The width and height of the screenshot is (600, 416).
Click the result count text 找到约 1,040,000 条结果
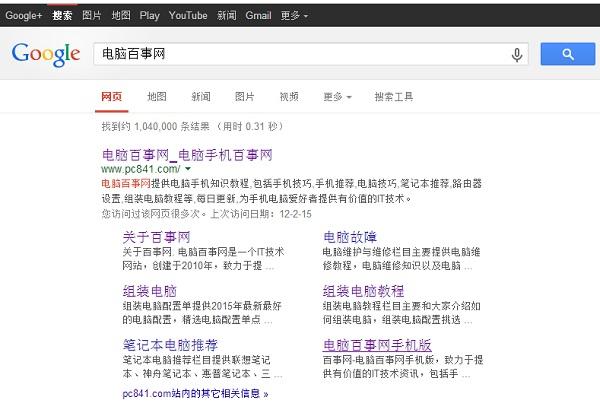tap(155, 126)
